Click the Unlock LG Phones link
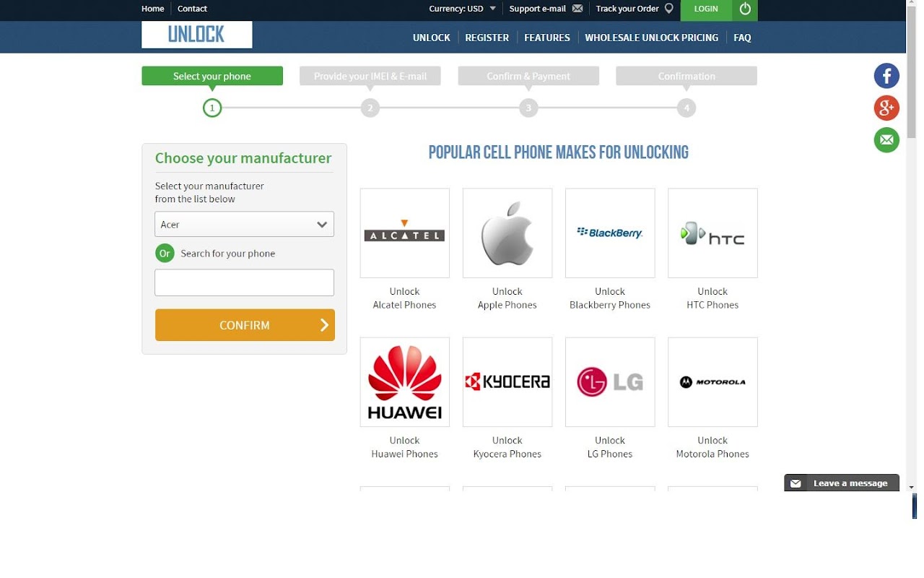Screen dimensions: 924x578 (610, 447)
